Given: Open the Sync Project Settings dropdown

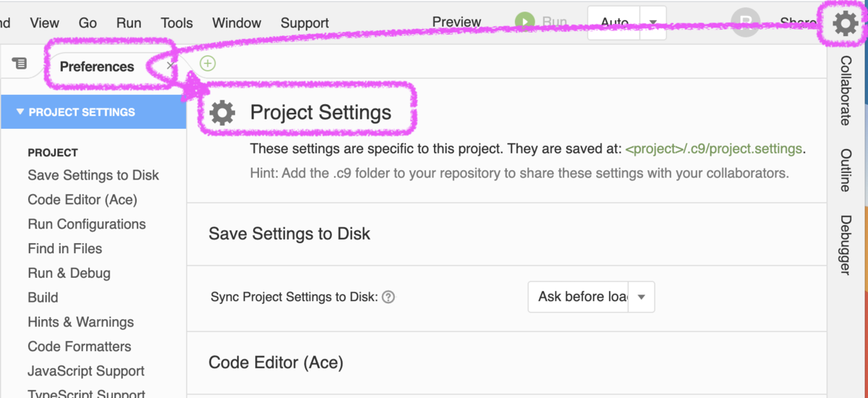Looking at the screenshot, I should tap(642, 297).
